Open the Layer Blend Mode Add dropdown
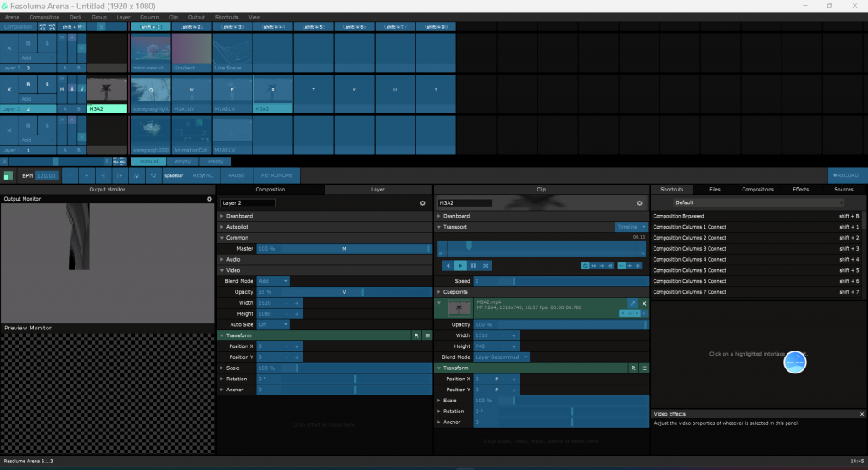 tap(272, 281)
